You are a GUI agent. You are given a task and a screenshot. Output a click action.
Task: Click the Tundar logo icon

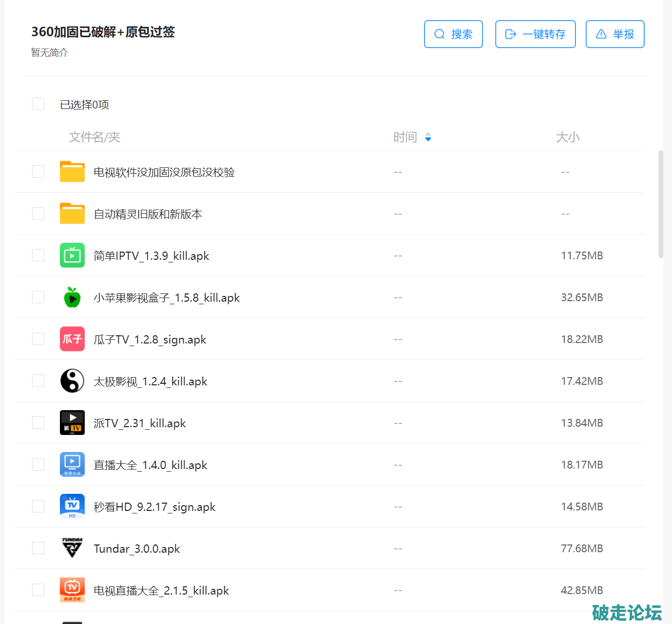pyautogui.click(x=72, y=548)
